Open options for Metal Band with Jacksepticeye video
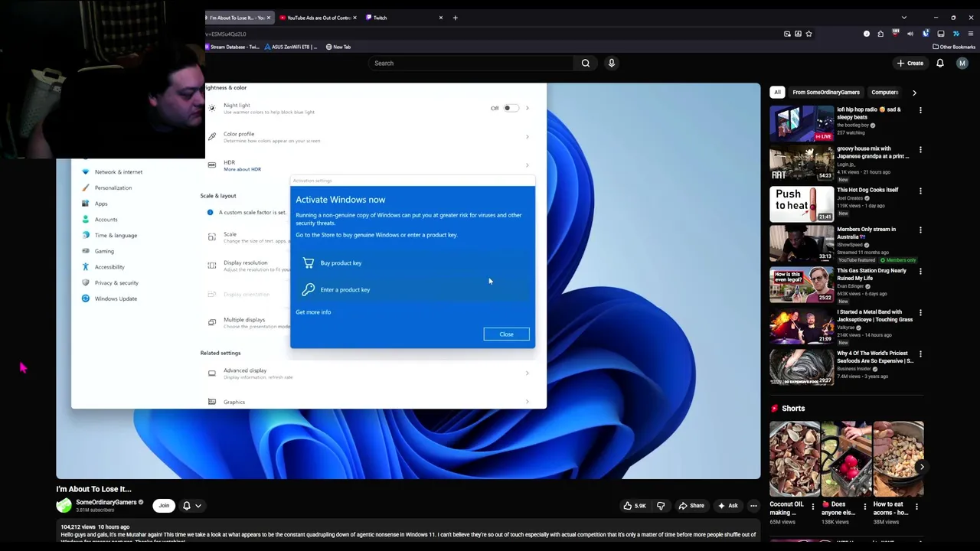This screenshot has width=980, height=551. tap(920, 312)
